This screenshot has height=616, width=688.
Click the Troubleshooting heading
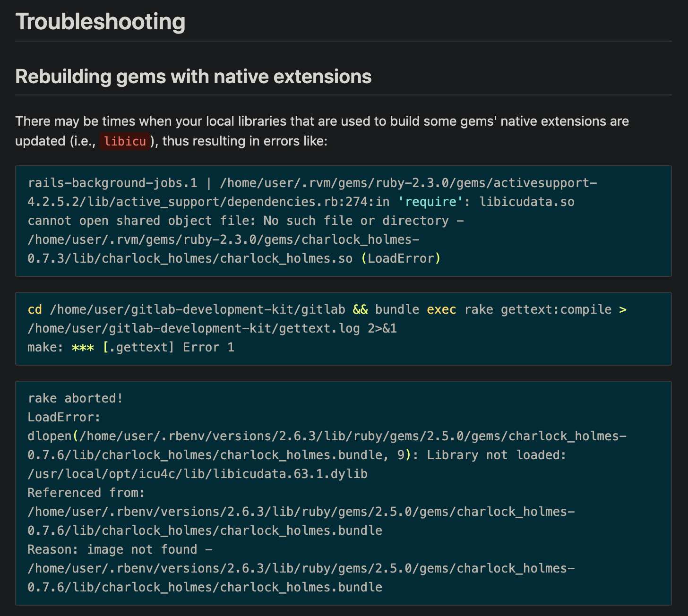tap(100, 22)
